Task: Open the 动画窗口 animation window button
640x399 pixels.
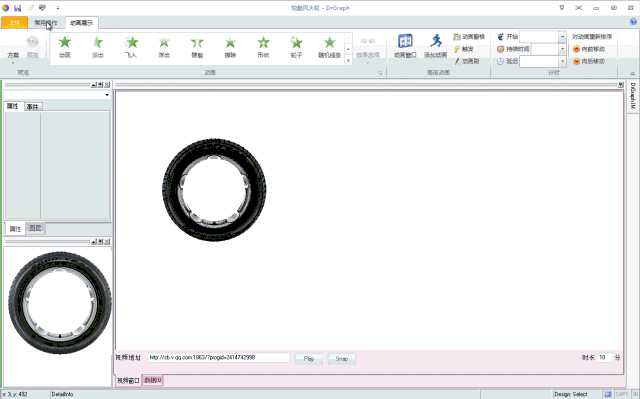Action: click(x=405, y=46)
